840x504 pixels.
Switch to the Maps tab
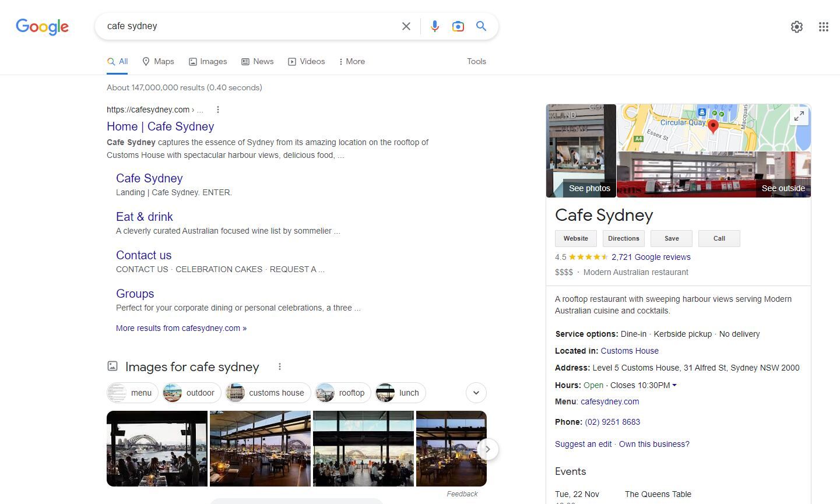click(158, 61)
